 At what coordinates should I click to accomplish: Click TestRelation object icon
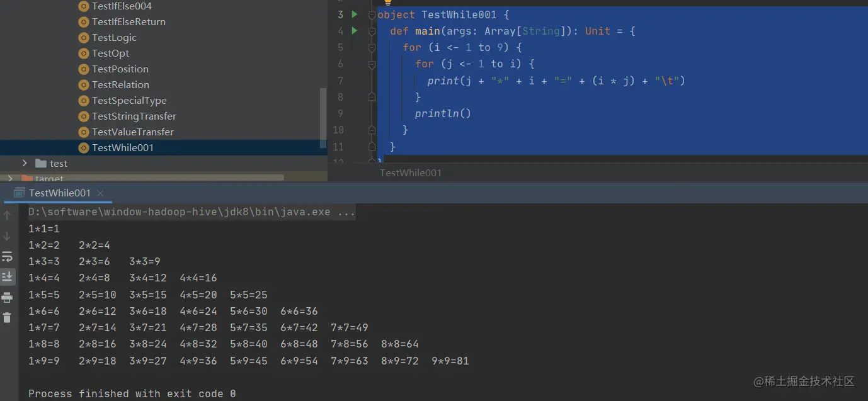84,85
